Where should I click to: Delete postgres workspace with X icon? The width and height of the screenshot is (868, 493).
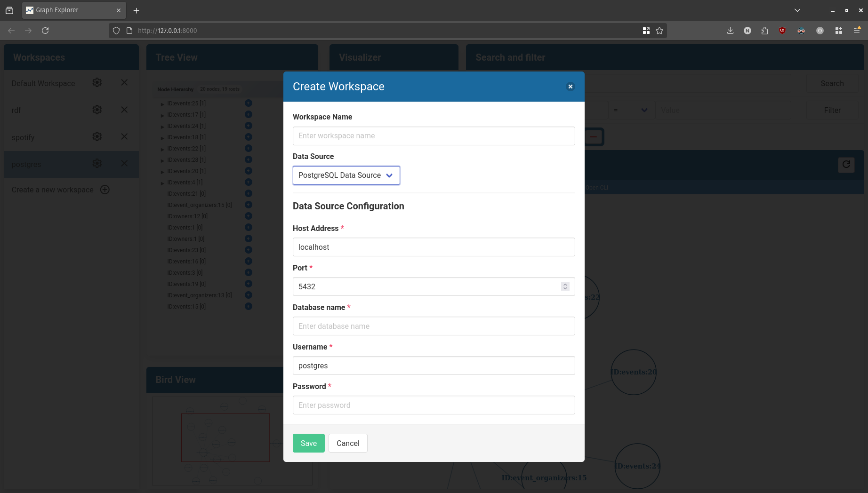pos(124,163)
